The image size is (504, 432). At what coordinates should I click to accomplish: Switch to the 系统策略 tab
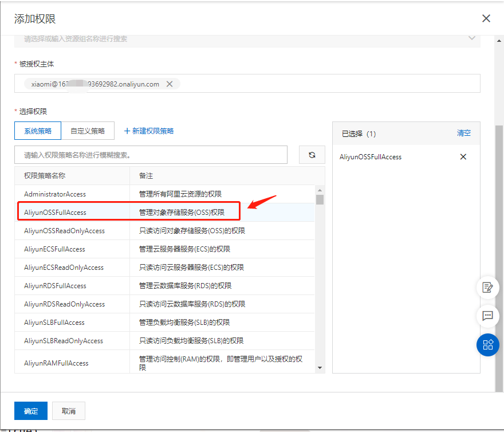tap(37, 130)
